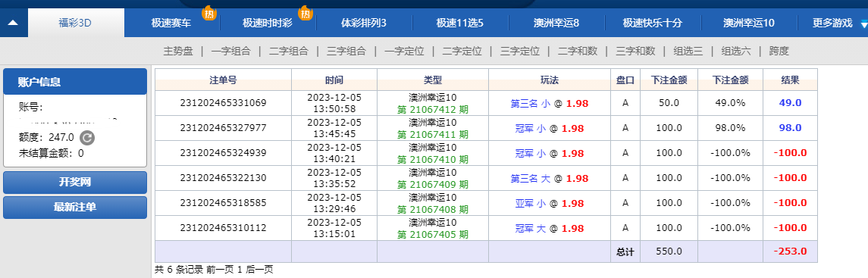Click period 第 21067410 期
The height and width of the screenshot is (278, 868).
tap(433, 159)
